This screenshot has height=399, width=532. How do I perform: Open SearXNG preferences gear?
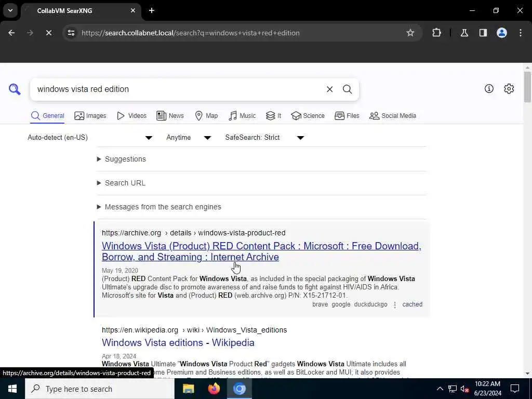click(509, 88)
